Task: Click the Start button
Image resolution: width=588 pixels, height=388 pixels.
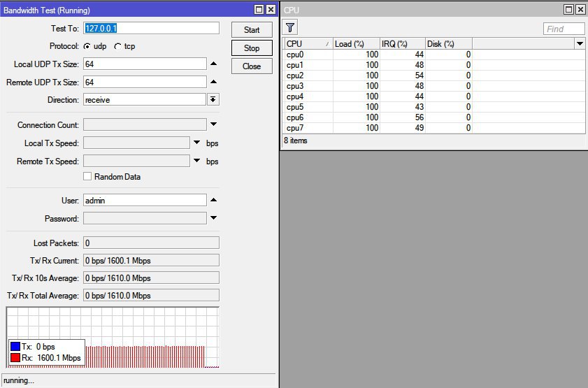Action: (252, 29)
